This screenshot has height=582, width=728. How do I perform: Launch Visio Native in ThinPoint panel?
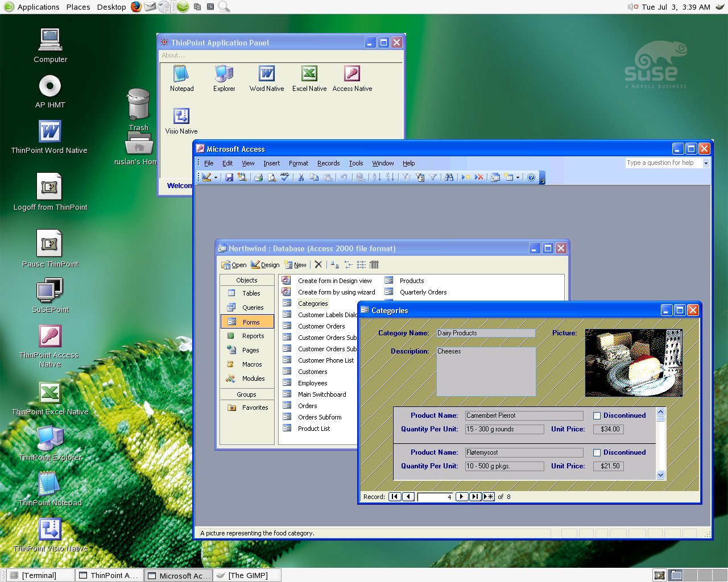point(181,121)
